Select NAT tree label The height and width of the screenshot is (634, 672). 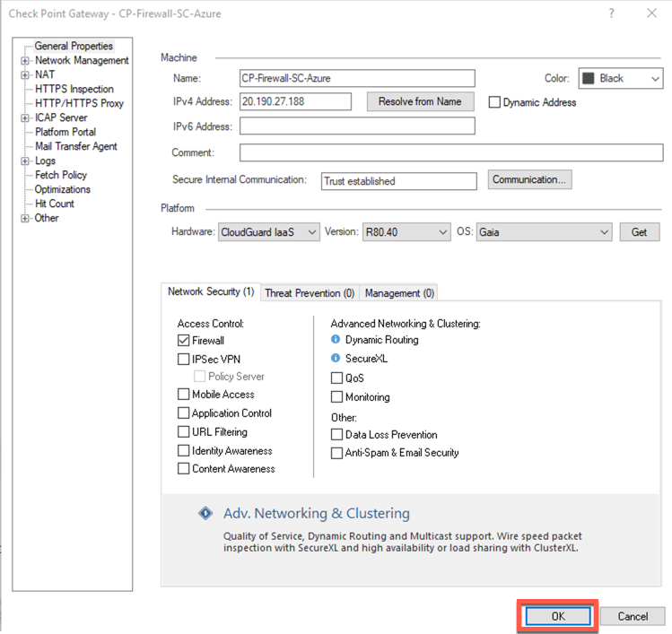(45, 74)
